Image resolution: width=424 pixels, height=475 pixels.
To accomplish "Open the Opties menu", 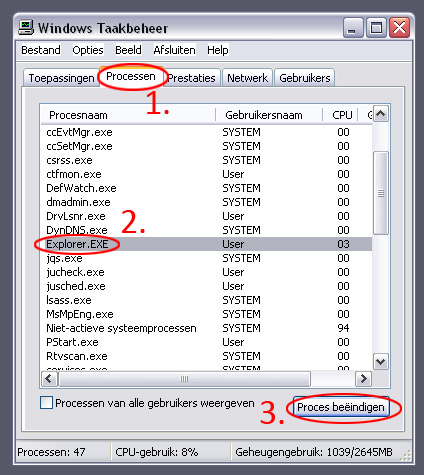I will click(x=88, y=50).
